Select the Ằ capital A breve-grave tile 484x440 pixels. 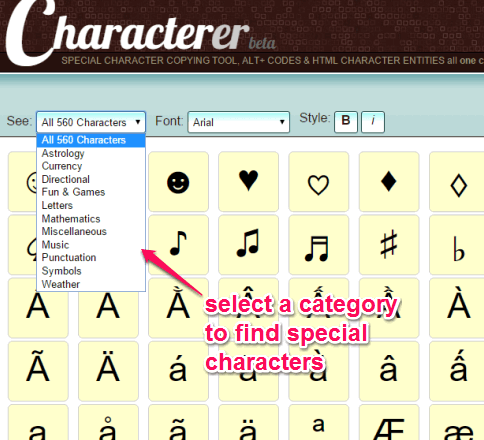click(178, 308)
